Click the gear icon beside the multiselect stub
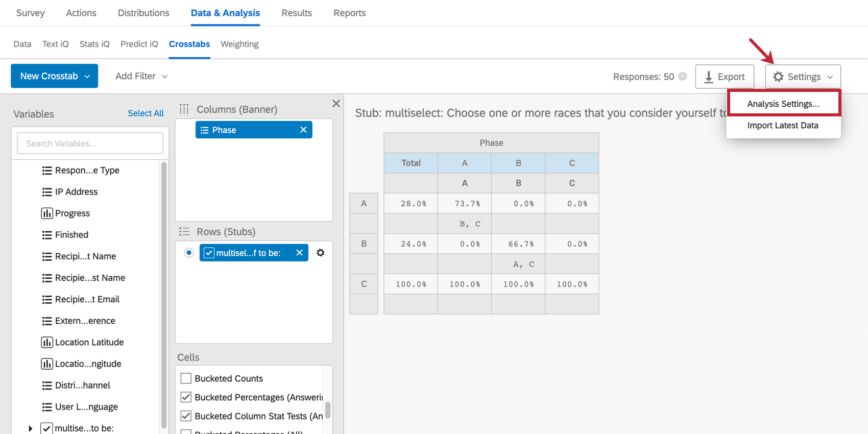This screenshot has width=868, height=434. pyautogui.click(x=321, y=253)
